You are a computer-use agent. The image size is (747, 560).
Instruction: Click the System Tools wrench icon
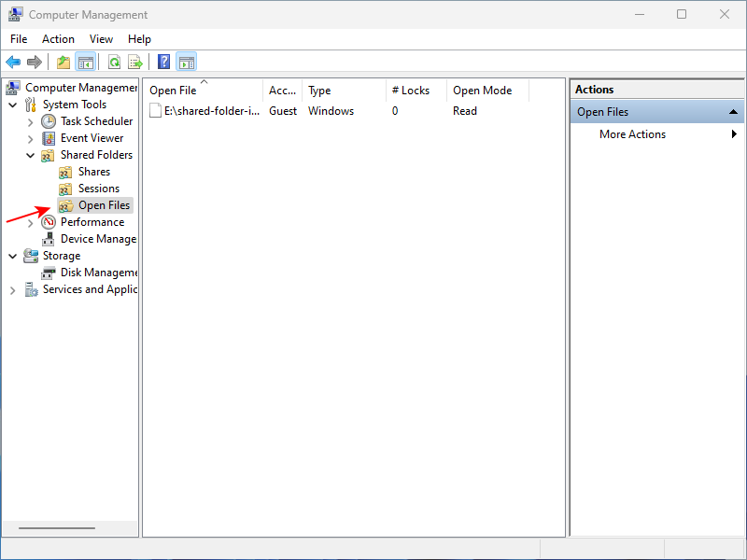click(31, 105)
